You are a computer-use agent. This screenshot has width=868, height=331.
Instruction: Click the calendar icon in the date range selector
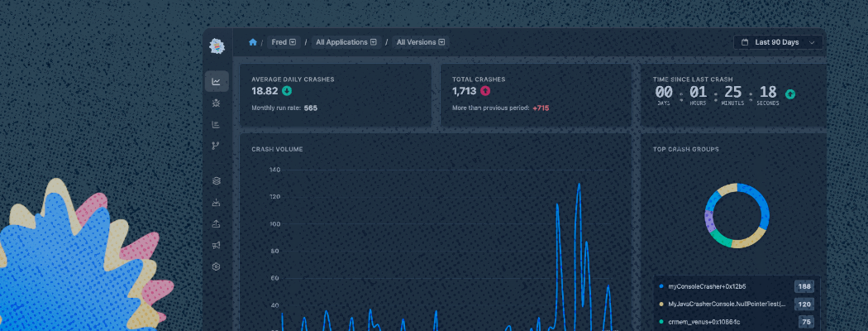[x=745, y=42]
